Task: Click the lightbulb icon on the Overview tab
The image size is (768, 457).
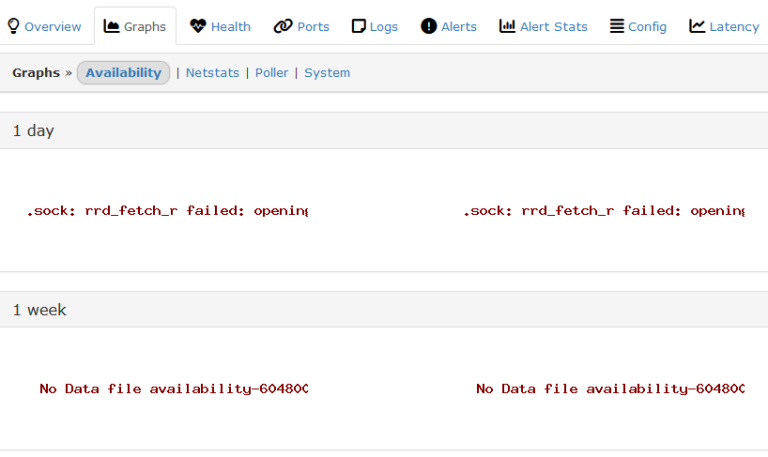Action: point(13,26)
